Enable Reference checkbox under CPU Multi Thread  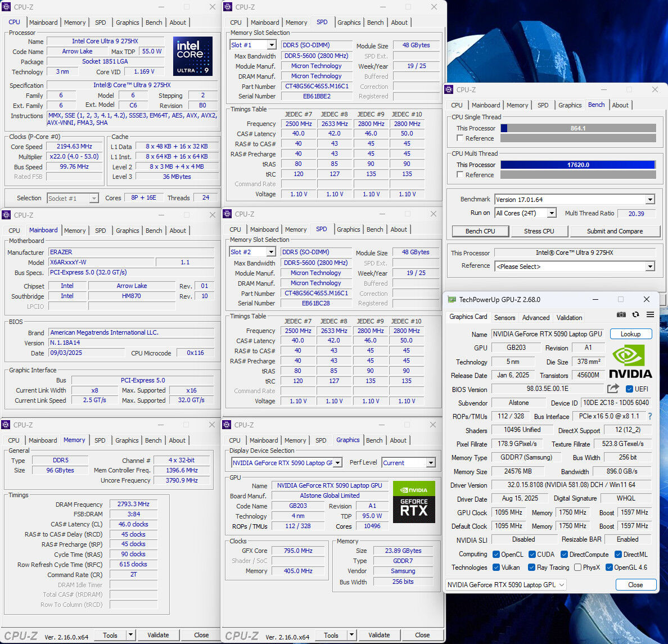tap(460, 175)
